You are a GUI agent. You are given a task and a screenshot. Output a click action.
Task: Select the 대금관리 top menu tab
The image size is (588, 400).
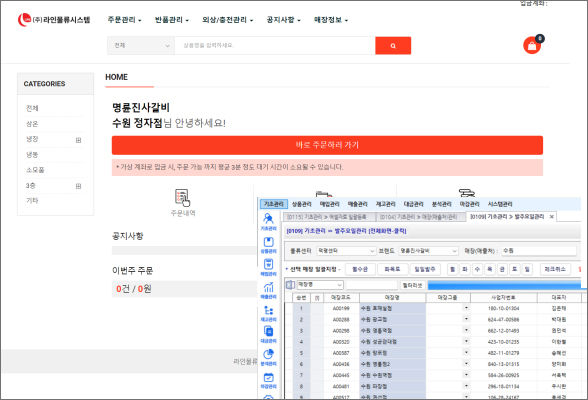pyautogui.click(x=413, y=204)
